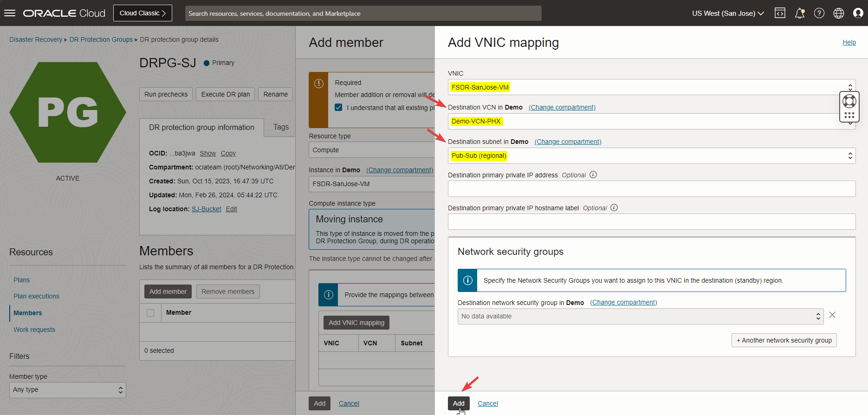
Task: Open the language globe icon
Action: click(839, 13)
